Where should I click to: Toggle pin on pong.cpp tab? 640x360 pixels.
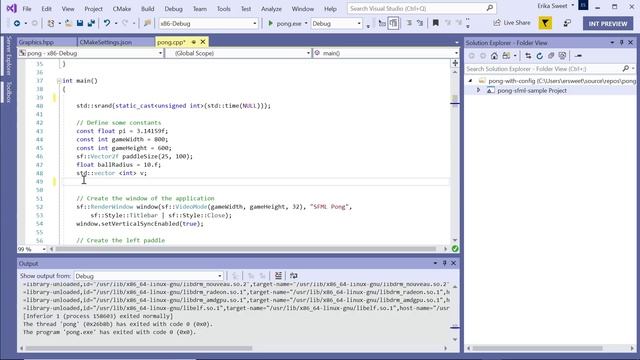193,42
